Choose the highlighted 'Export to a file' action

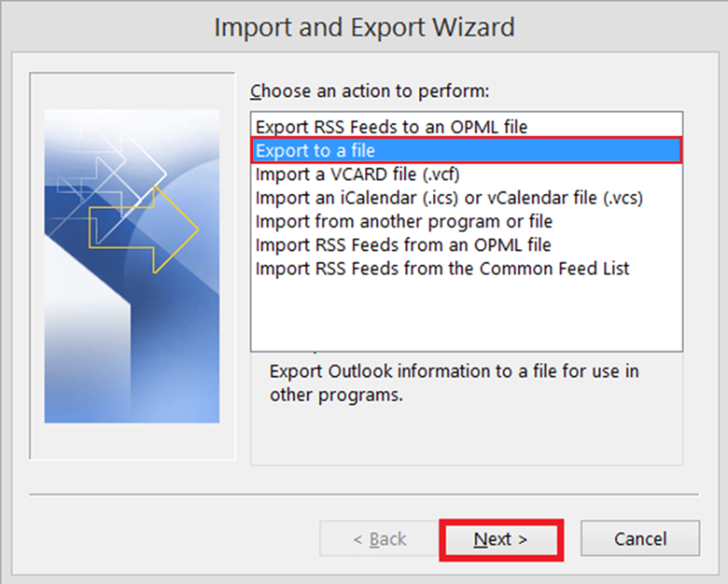pyautogui.click(x=466, y=150)
